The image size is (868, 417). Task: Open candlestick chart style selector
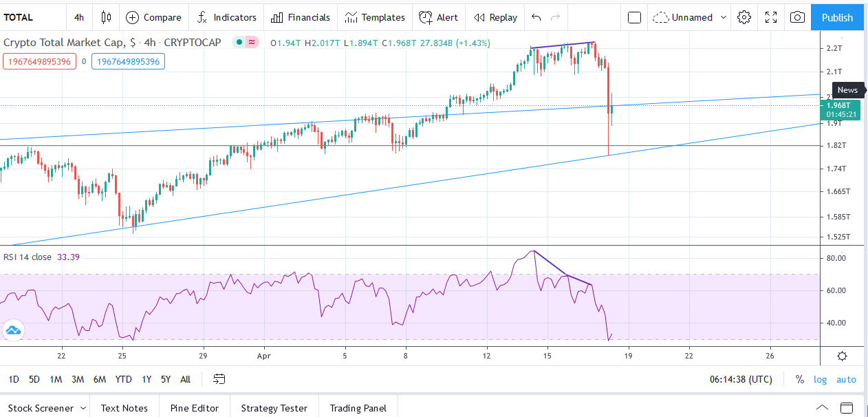tap(105, 17)
